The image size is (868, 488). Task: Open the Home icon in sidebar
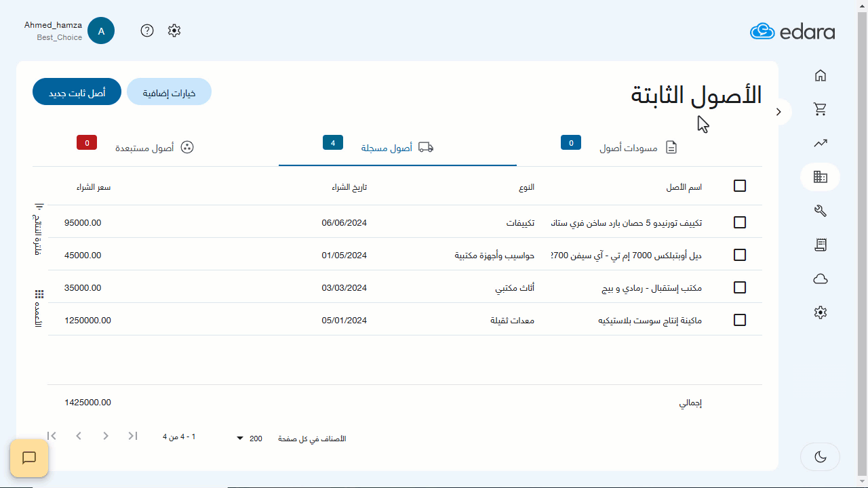click(820, 75)
